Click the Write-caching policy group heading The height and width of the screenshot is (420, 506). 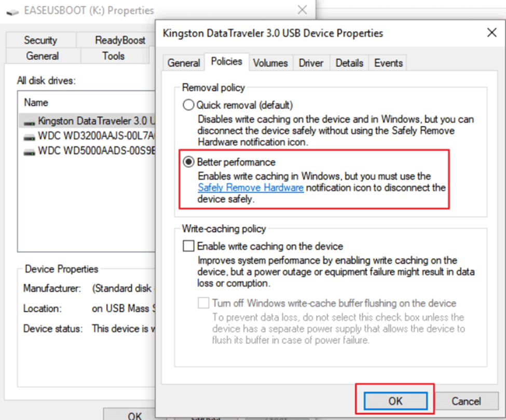pos(224,229)
